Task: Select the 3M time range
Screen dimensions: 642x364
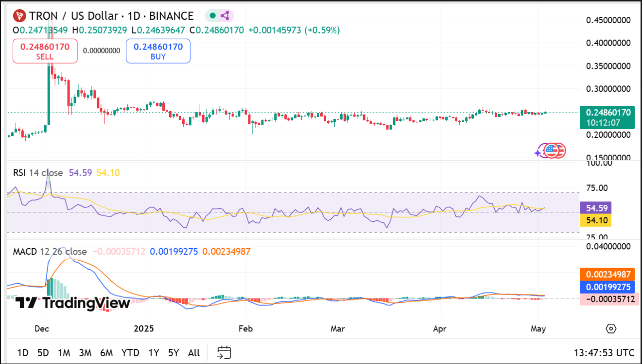Action: coord(85,353)
